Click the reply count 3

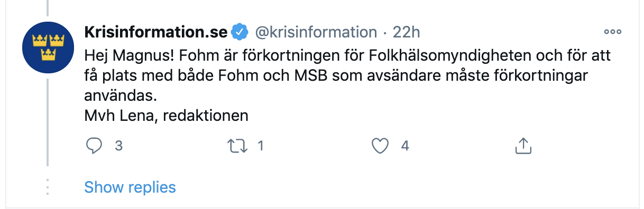click(x=119, y=146)
